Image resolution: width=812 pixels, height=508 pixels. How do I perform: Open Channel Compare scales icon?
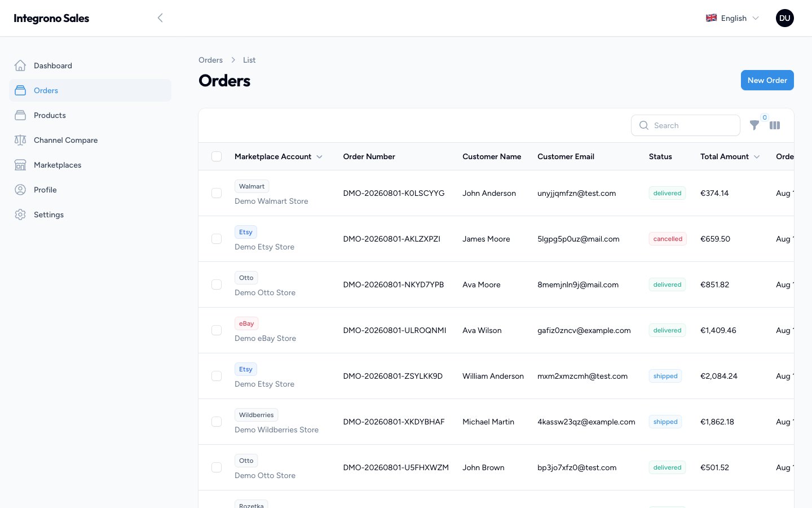tap(20, 140)
